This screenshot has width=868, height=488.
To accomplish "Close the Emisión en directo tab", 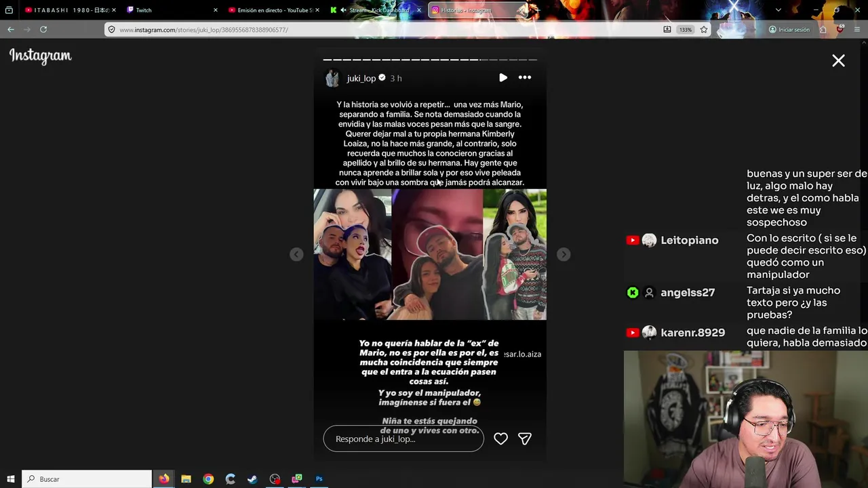I will click(x=318, y=10).
